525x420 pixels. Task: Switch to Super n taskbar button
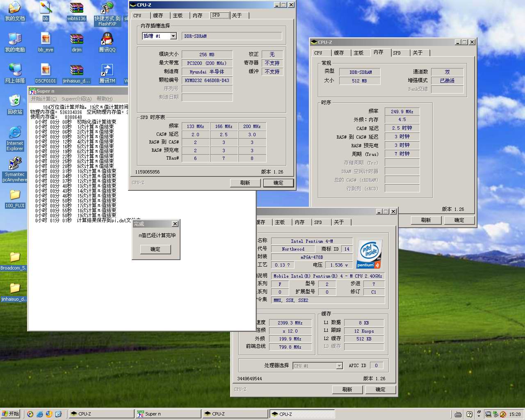pyautogui.click(x=168, y=414)
